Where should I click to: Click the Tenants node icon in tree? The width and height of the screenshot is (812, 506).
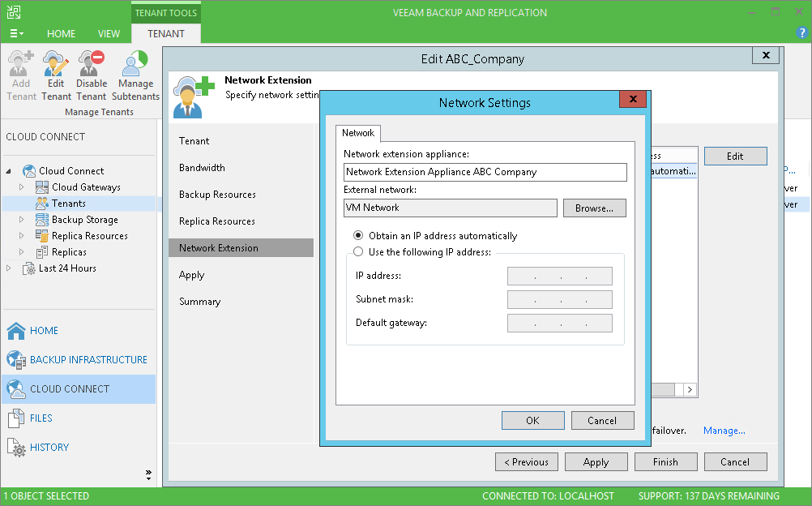tap(42, 204)
